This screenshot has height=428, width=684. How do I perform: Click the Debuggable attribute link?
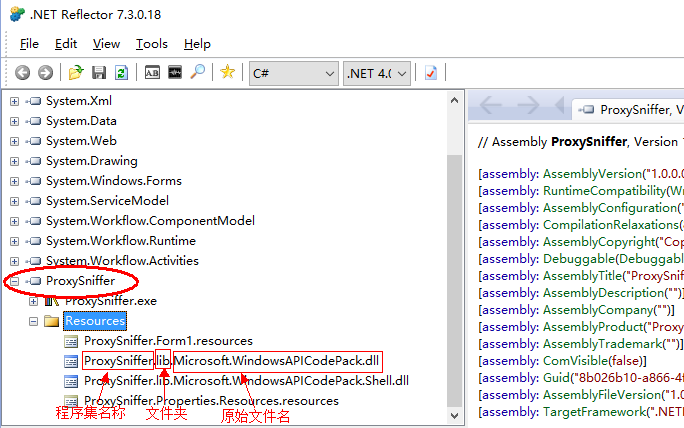578,259
